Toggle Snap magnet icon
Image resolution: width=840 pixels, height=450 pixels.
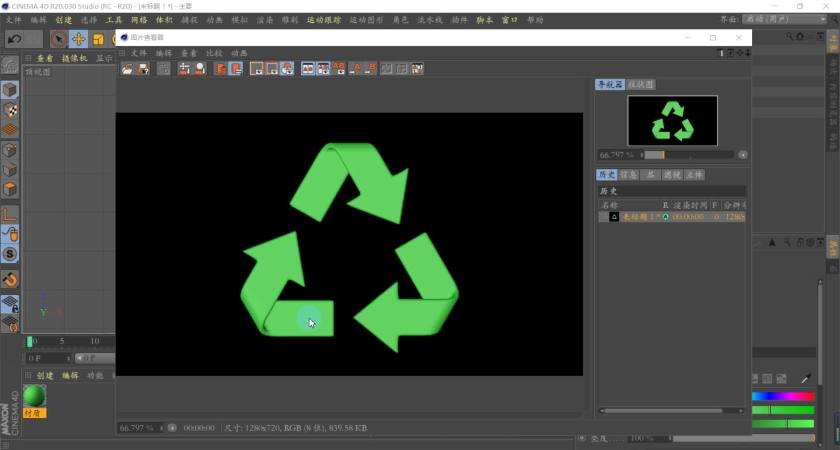point(10,279)
